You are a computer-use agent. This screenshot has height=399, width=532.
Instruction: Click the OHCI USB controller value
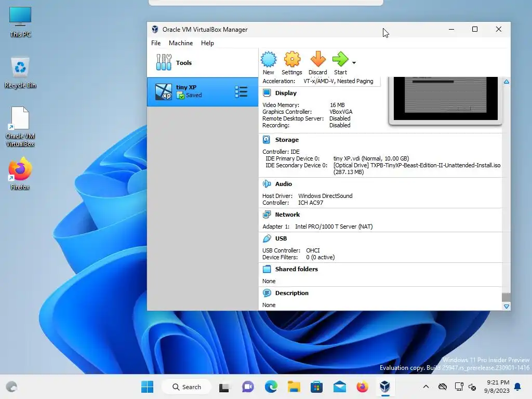[x=313, y=250]
